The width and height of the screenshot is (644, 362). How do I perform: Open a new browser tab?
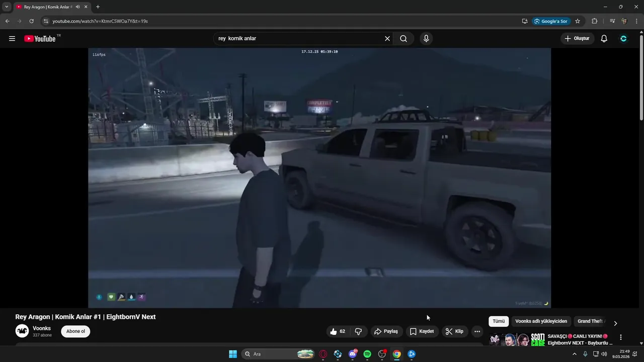tap(98, 7)
